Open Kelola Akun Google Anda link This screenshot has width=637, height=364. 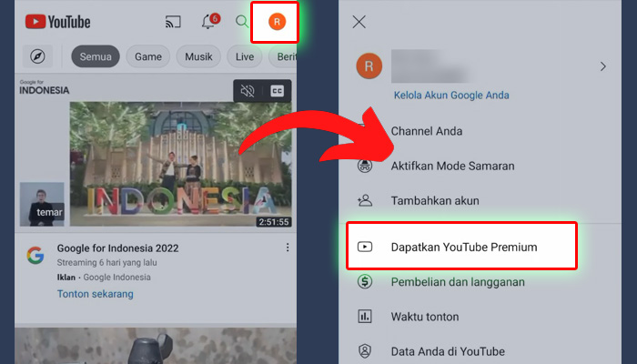(451, 95)
